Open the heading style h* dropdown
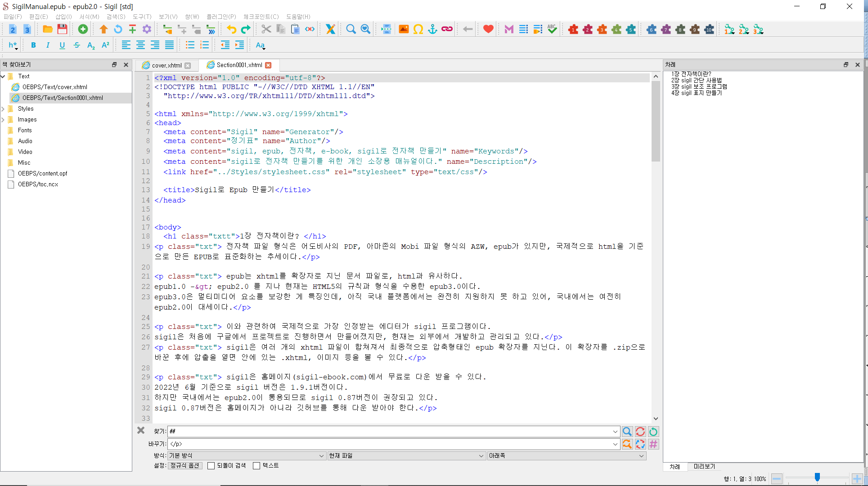 [13, 45]
